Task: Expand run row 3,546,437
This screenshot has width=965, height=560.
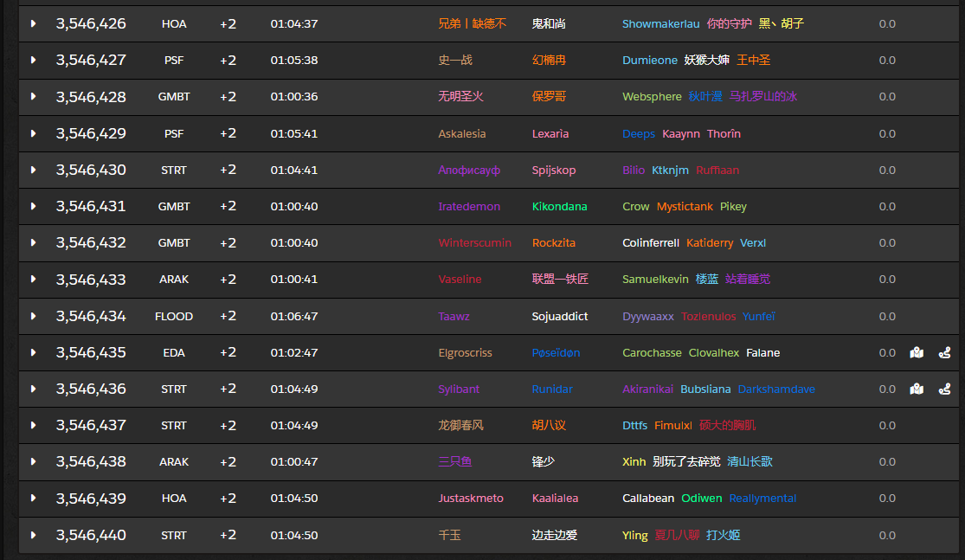Action: pos(33,425)
